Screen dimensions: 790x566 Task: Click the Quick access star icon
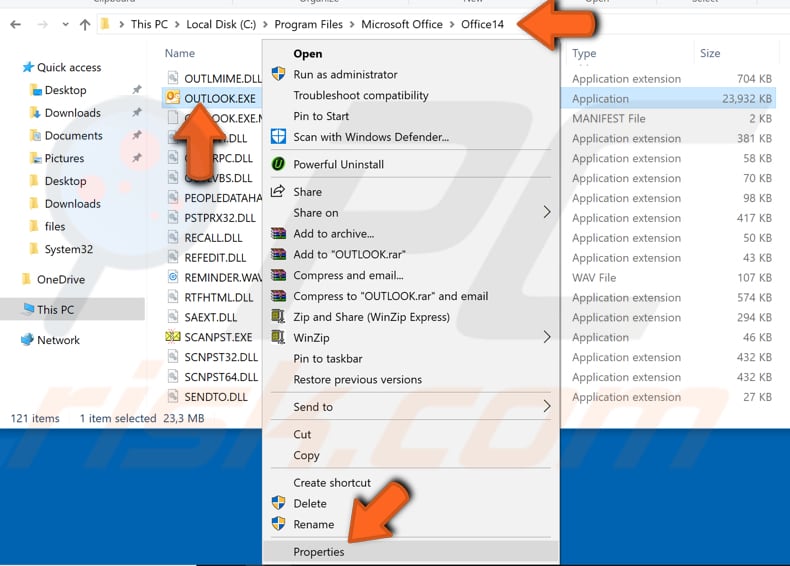click(28, 67)
